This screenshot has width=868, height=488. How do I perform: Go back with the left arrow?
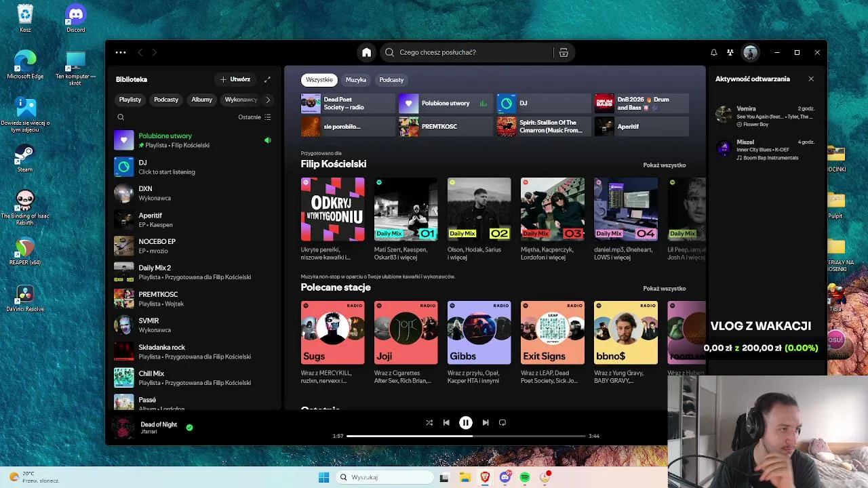pos(140,52)
